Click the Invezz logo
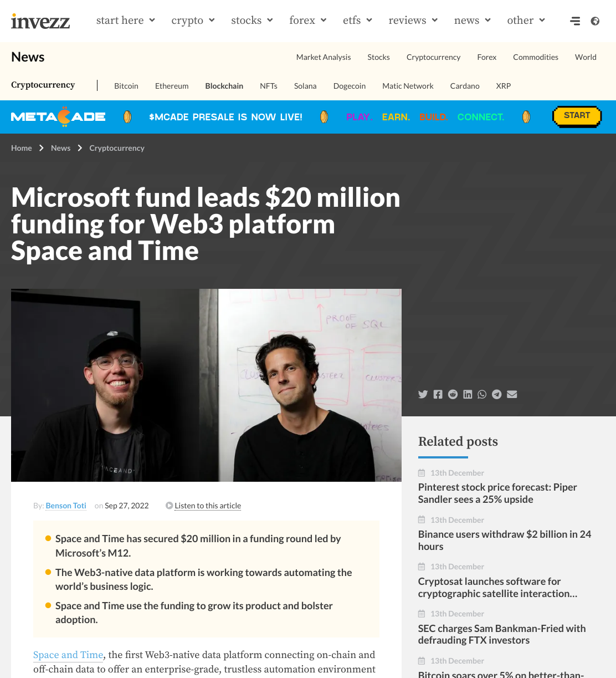The image size is (616, 678). tap(40, 21)
